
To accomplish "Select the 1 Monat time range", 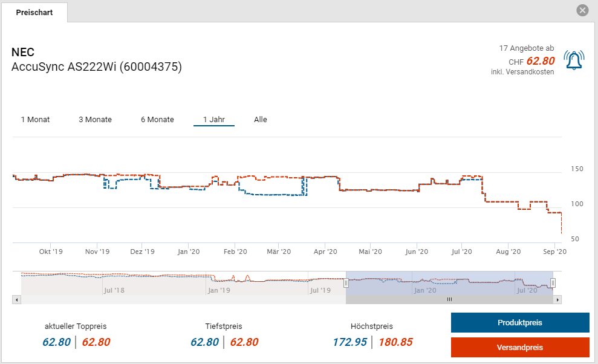I will click(35, 120).
